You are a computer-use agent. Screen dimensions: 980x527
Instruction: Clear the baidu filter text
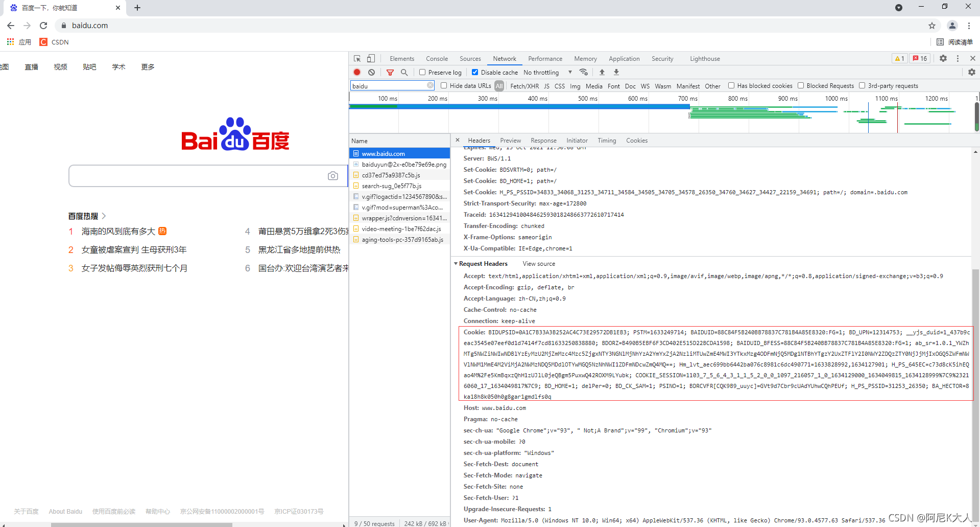[430, 86]
